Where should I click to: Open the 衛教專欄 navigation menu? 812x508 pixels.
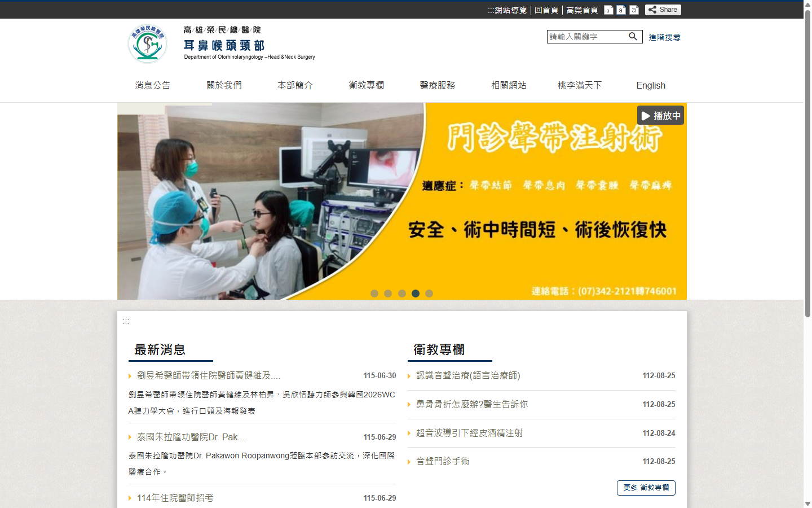(367, 85)
